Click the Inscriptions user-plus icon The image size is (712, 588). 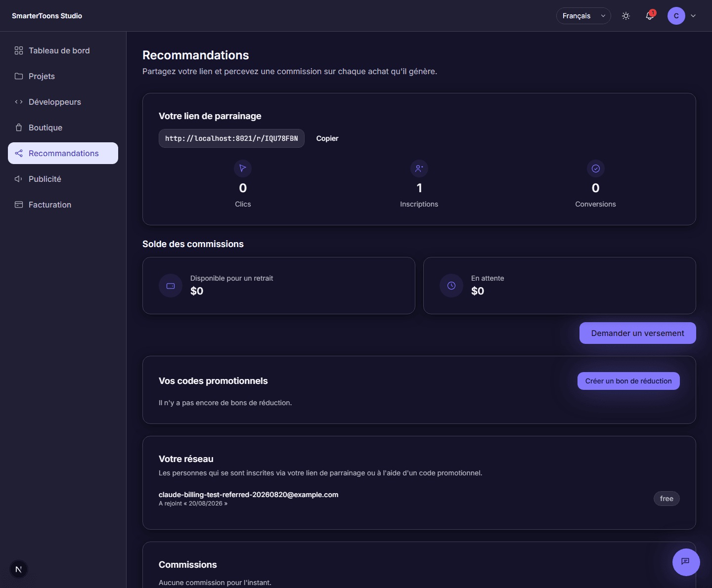point(419,168)
